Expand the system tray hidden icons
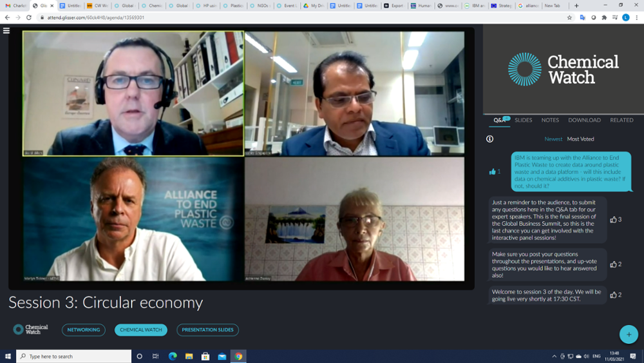This screenshot has height=363, width=644. [554, 356]
